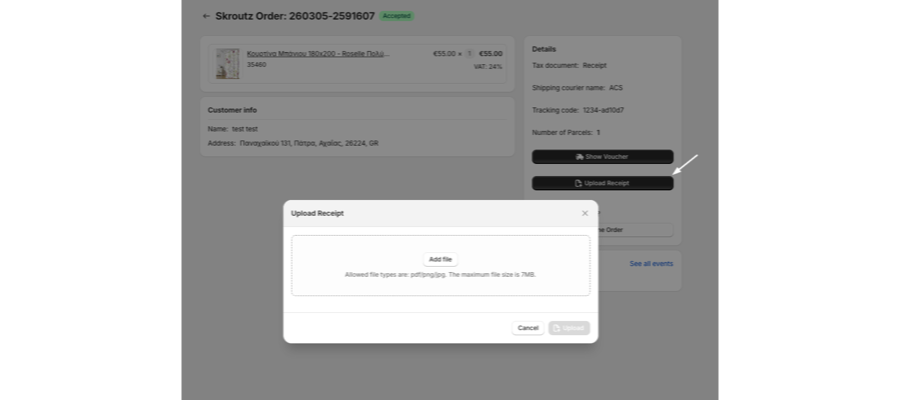Viewport: 900px width, 400px height.
Task: Close the Upload Receipt dialog with the X
Action: click(x=585, y=213)
